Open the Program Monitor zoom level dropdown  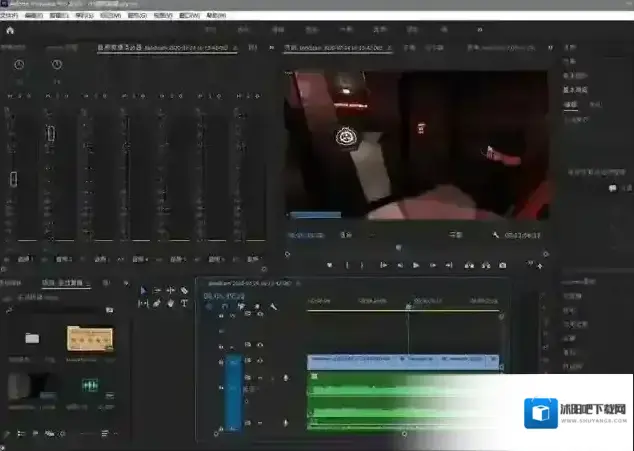coord(346,236)
